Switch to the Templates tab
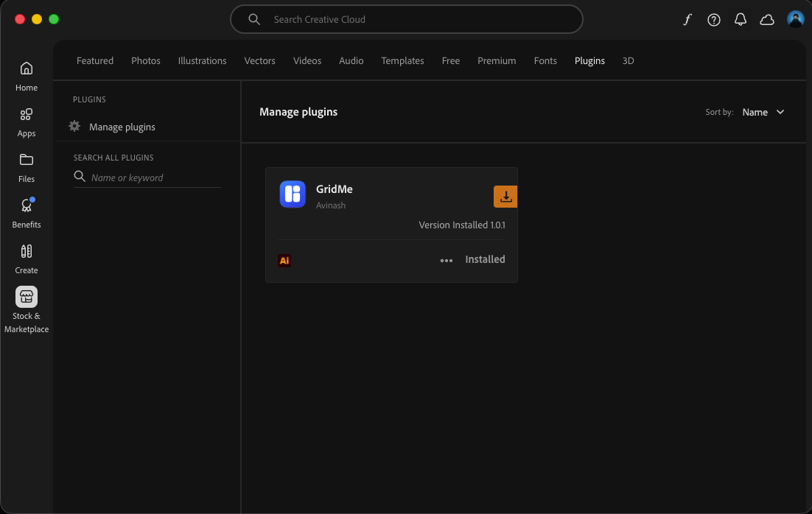Screen dimensions: 812x514 click(x=402, y=60)
